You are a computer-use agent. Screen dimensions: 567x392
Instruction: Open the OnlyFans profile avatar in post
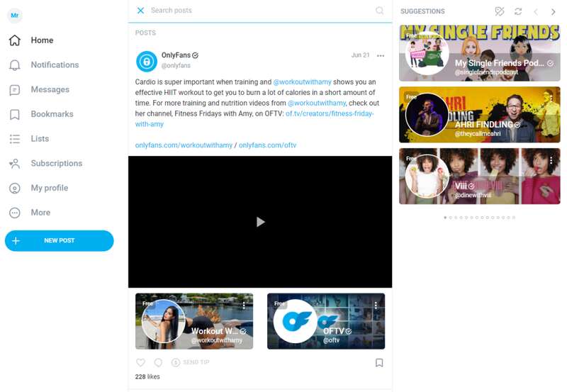tap(147, 61)
